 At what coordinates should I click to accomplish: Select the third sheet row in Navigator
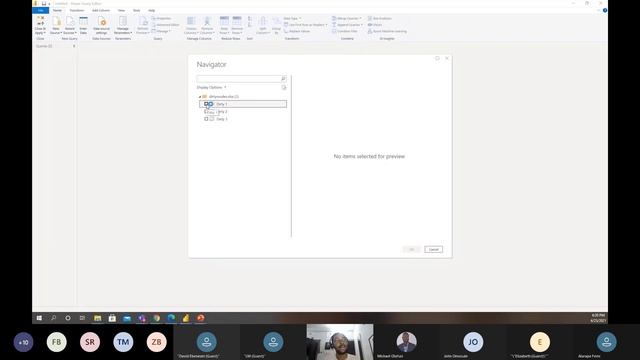[x=243, y=119]
